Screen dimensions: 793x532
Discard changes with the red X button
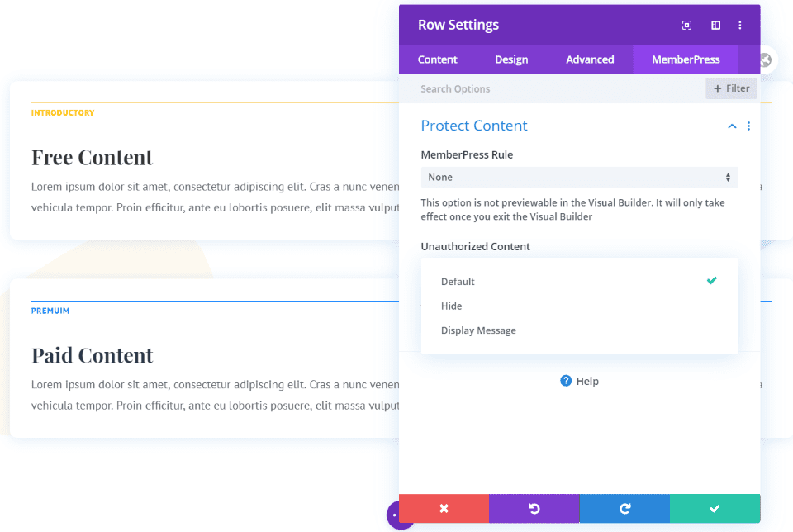pos(444,508)
